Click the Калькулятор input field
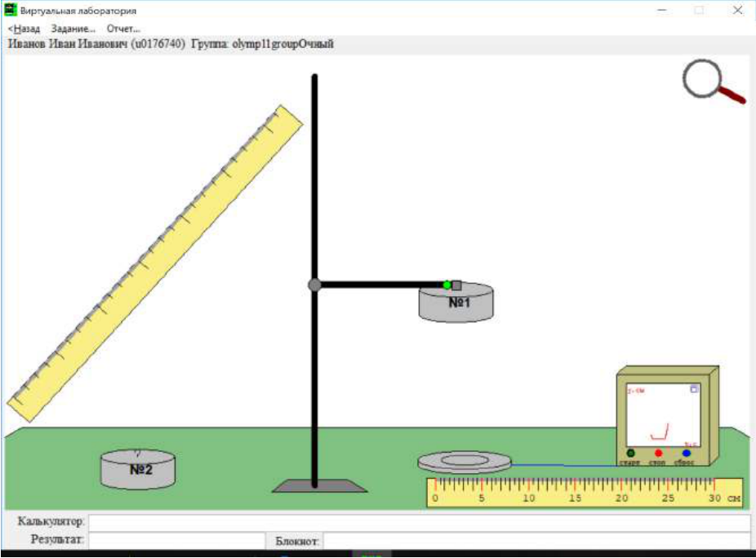The width and height of the screenshot is (756, 558). click(x=419, y=522)
